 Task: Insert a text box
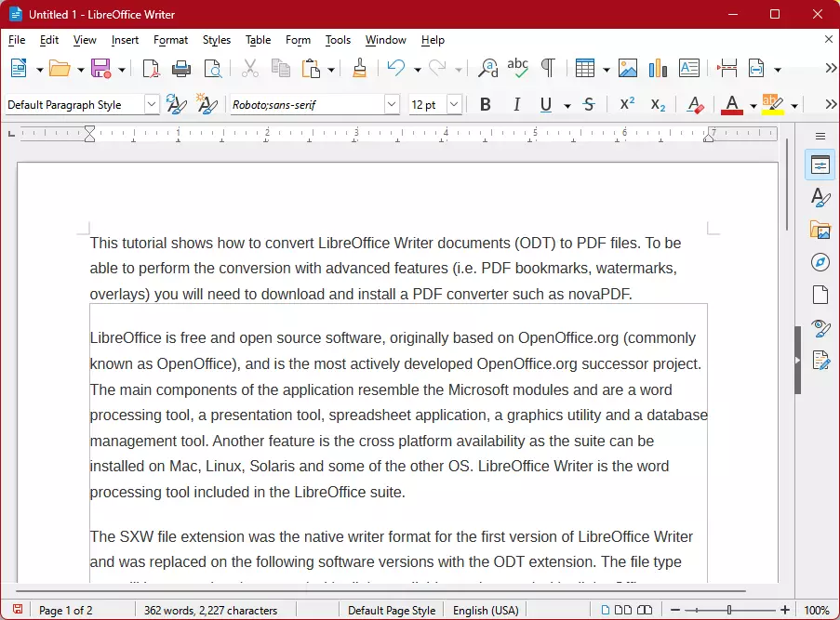pos(689,69)
